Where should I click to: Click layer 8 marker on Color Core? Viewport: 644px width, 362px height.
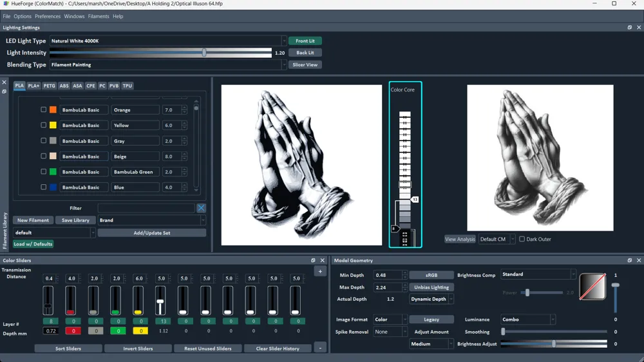pyautogui.click(x=394, y=229)
